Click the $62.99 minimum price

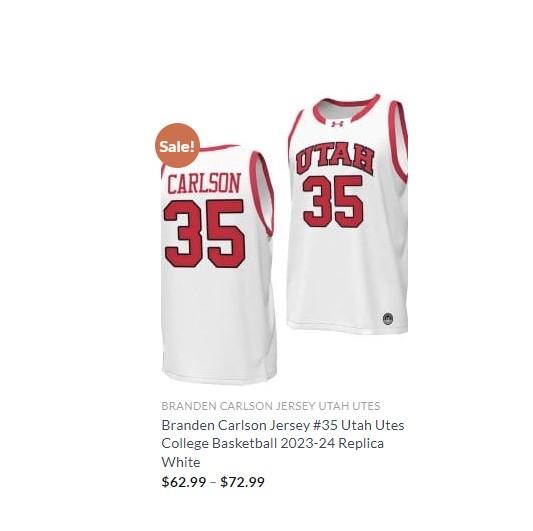click(184, 482)
